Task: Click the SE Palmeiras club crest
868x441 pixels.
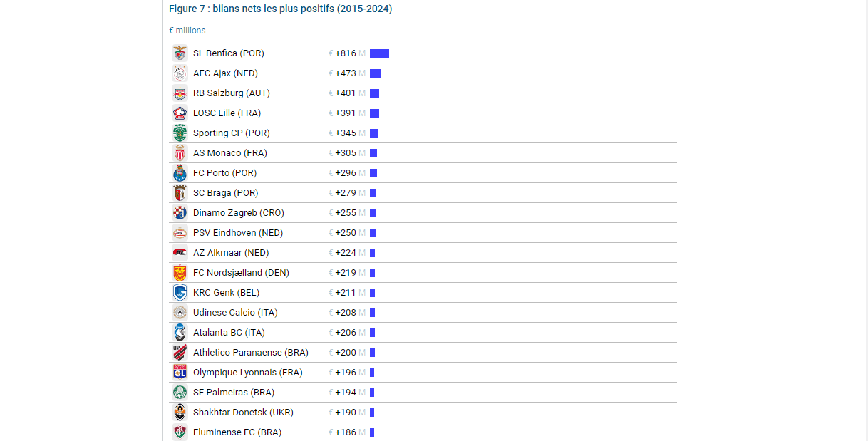Action: [x=180, y=393]
